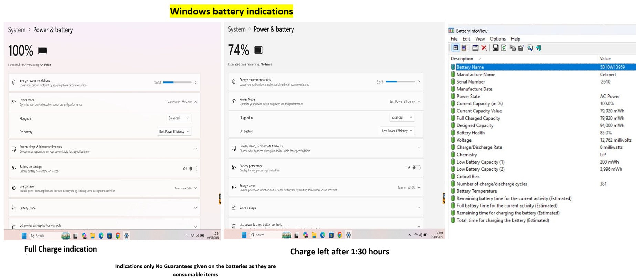The height and width of the screenshot is (278, 644).
Task: Click the green Refresh icon in BatteryInfoView toolbar
Action: (x=504, y=48)
